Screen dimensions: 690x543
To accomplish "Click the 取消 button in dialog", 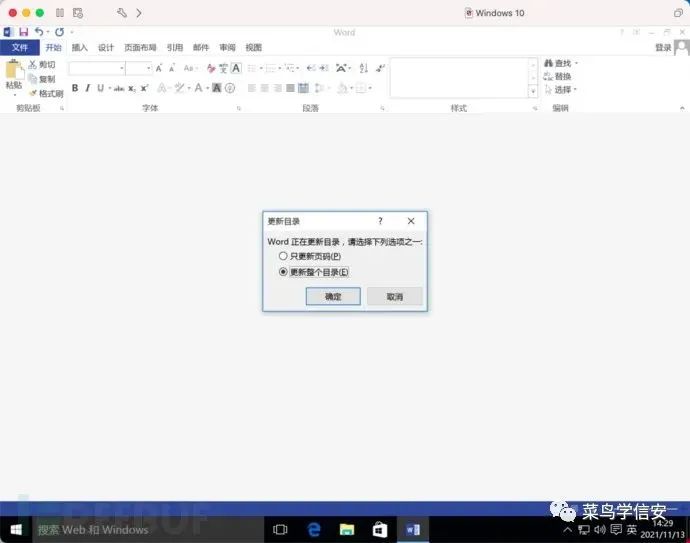I will (x=395, y=297).
